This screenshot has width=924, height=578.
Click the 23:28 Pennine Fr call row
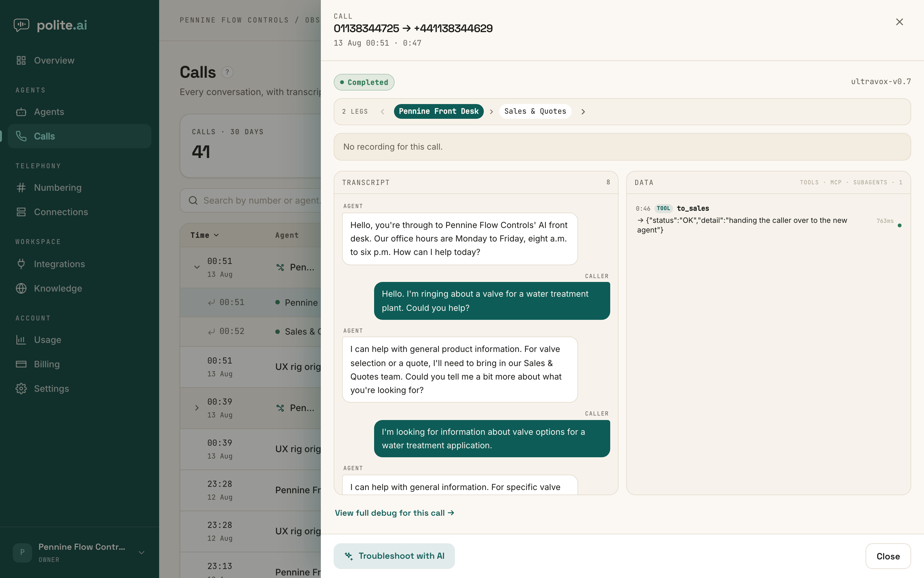click(251, 490)
